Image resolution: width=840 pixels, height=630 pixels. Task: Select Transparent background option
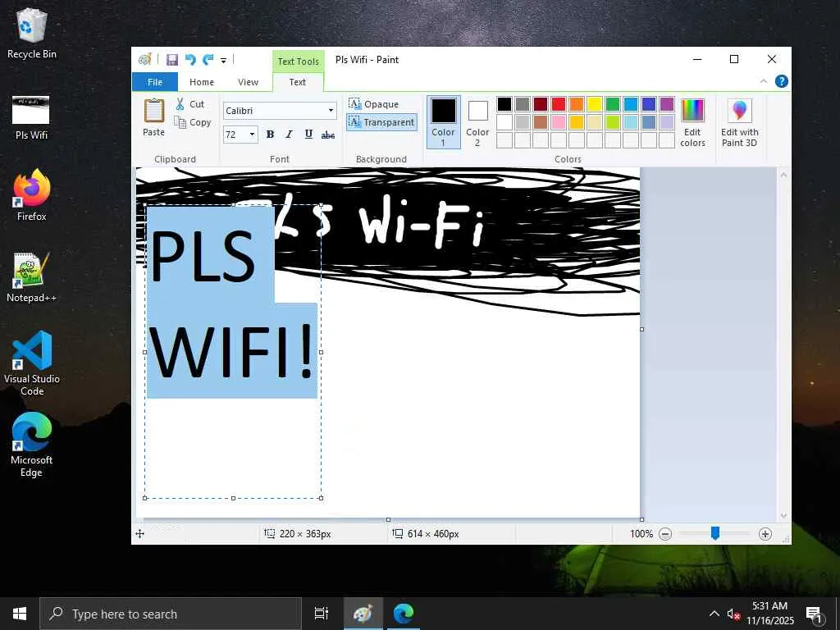381,122
